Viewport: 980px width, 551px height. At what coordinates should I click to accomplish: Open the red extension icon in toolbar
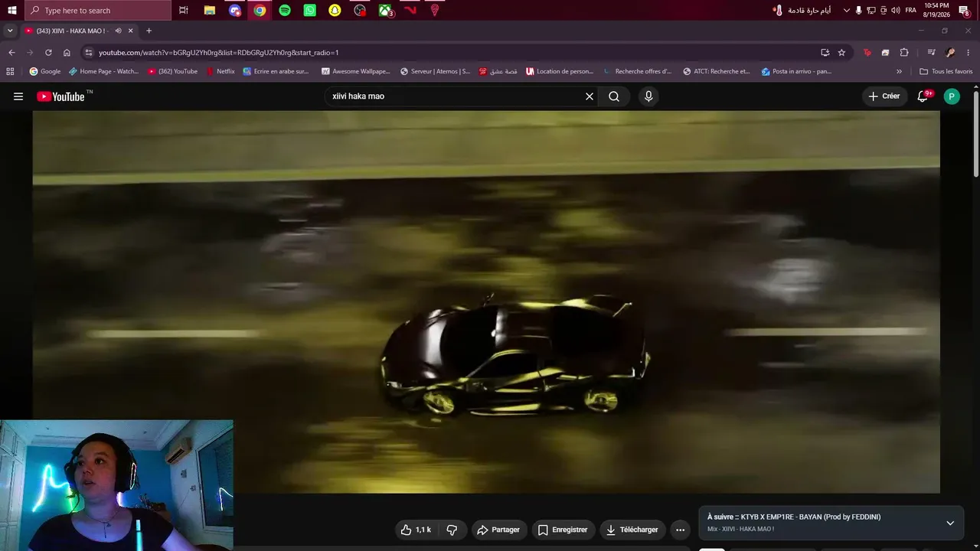pos(867,53)
